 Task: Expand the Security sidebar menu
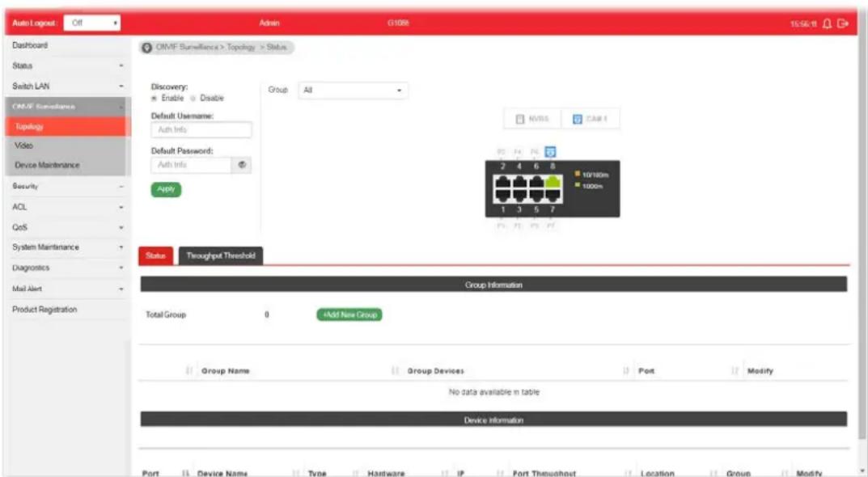coord(66,187)
